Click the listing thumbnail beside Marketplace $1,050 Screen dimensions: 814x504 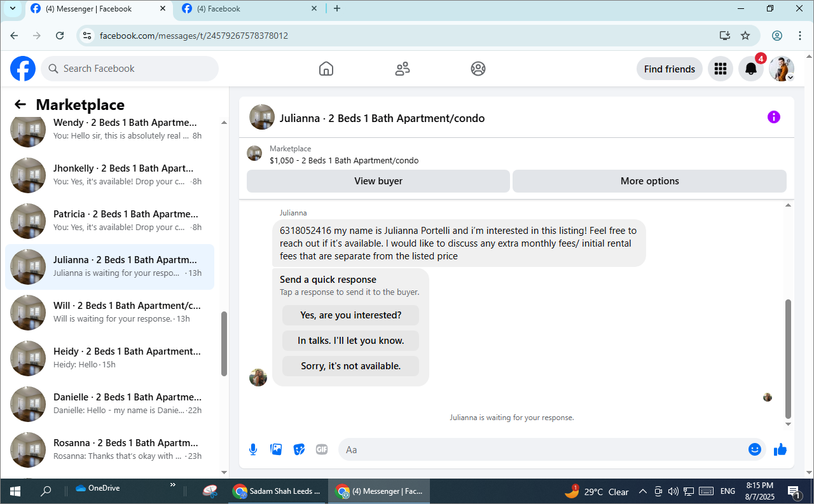pyautogui.click(x=254, y=153)
